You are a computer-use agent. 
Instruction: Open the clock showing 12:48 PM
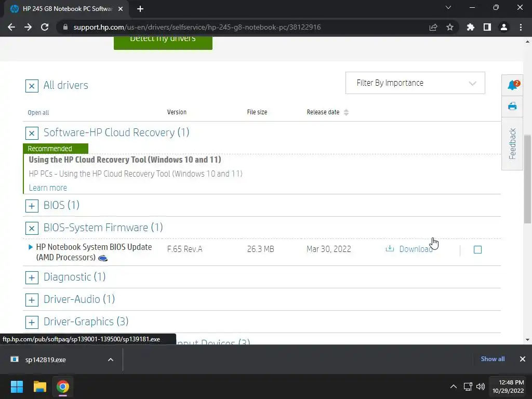tap(508, 387)
